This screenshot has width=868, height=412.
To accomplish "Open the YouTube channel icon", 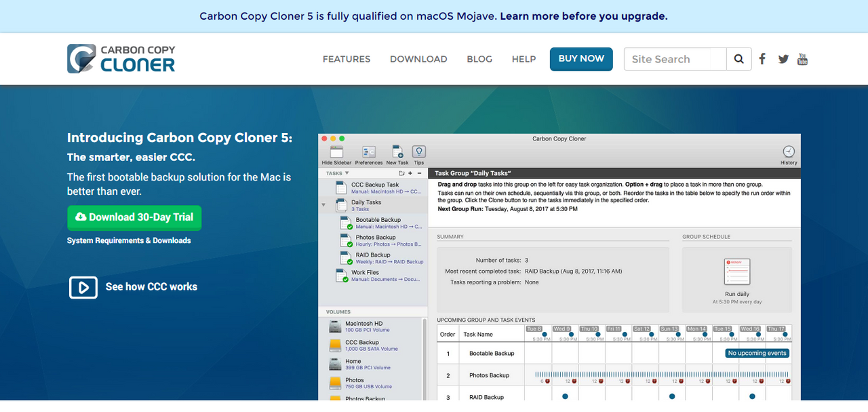I will (x=802, y=59).
